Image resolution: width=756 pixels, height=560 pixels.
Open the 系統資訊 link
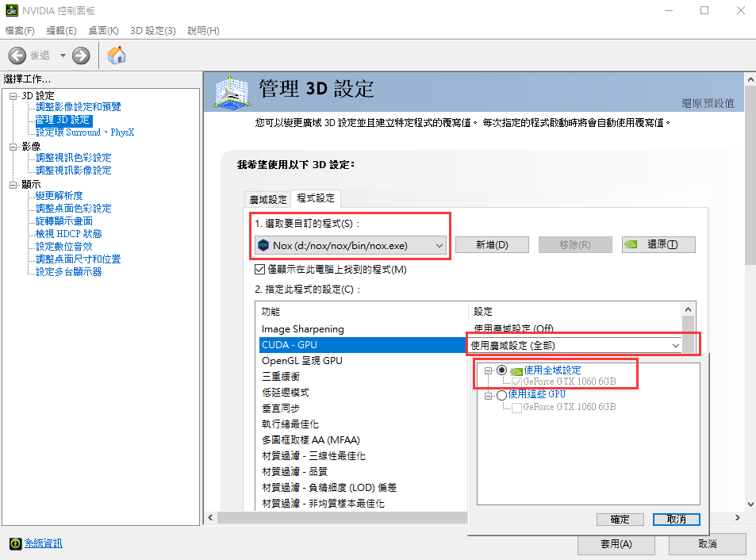click(x=43, y=543)
